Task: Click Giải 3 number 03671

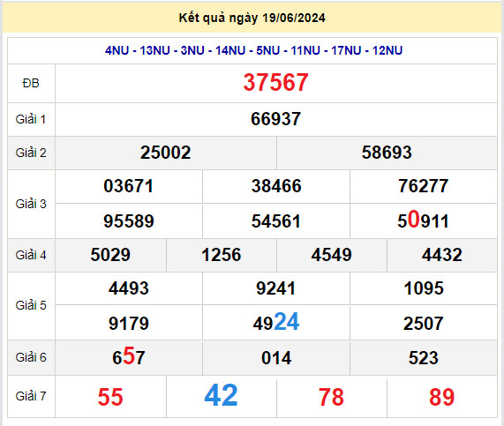Action: click(x=129, y=186)
